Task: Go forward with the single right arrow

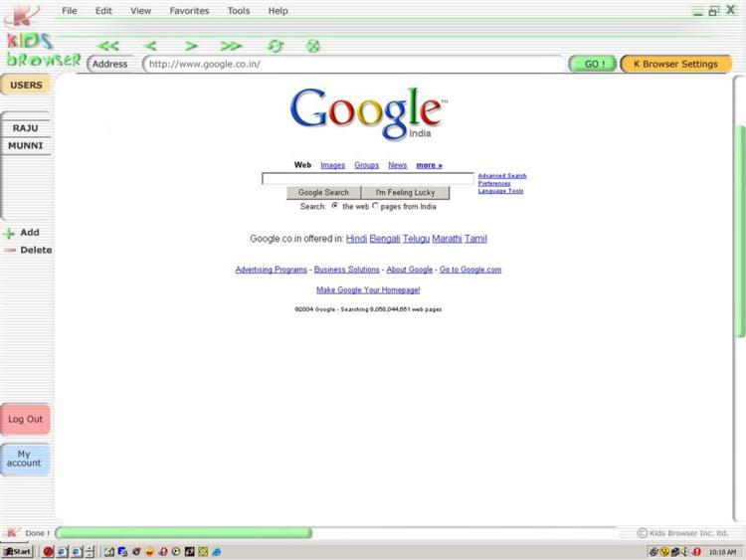Action: coord(191,46)
